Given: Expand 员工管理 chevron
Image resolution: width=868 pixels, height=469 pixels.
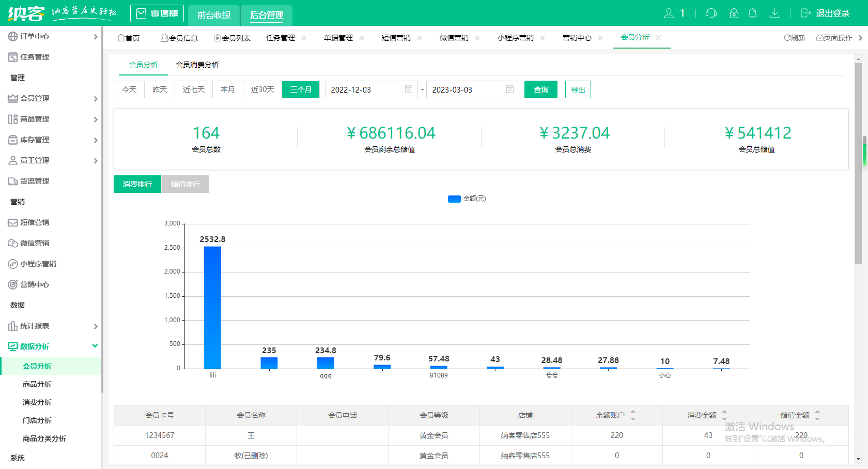Looking at the screenshot, I should point(96,161).
